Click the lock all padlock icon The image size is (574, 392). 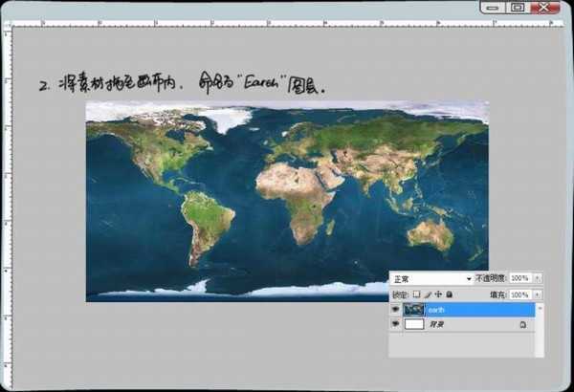pyautogui.click(x=449, y=294)
